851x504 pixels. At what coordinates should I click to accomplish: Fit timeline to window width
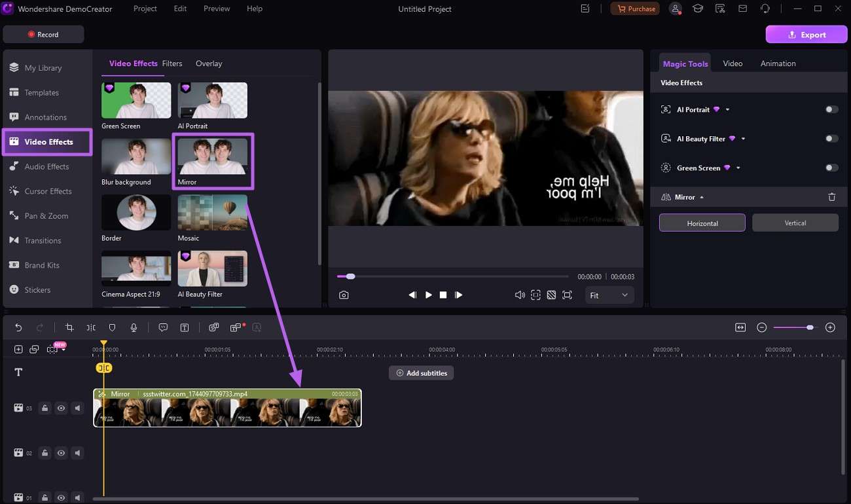click(x=740, y=327)
